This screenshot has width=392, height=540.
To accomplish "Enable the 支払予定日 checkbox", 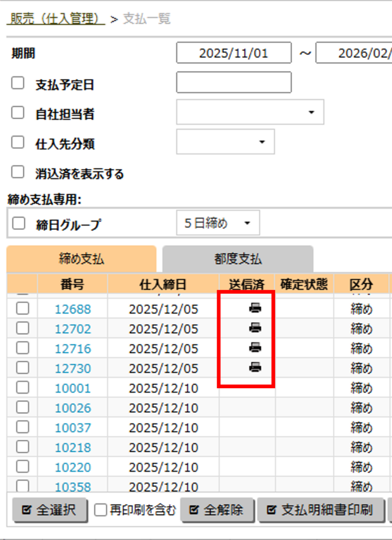I will coord(18,83).
